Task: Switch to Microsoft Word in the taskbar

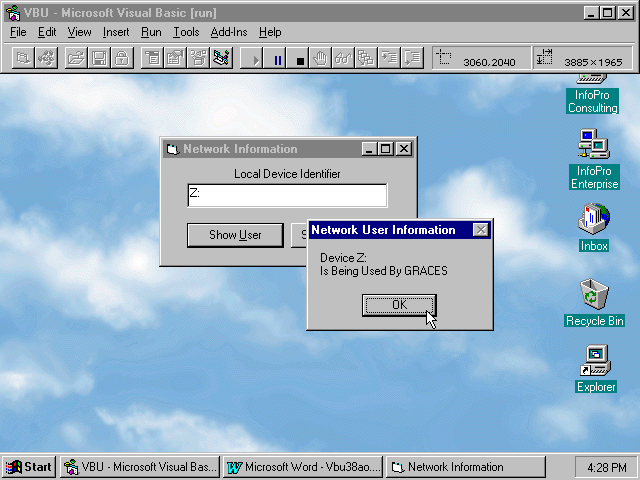Action: click(x=302, y=467)
